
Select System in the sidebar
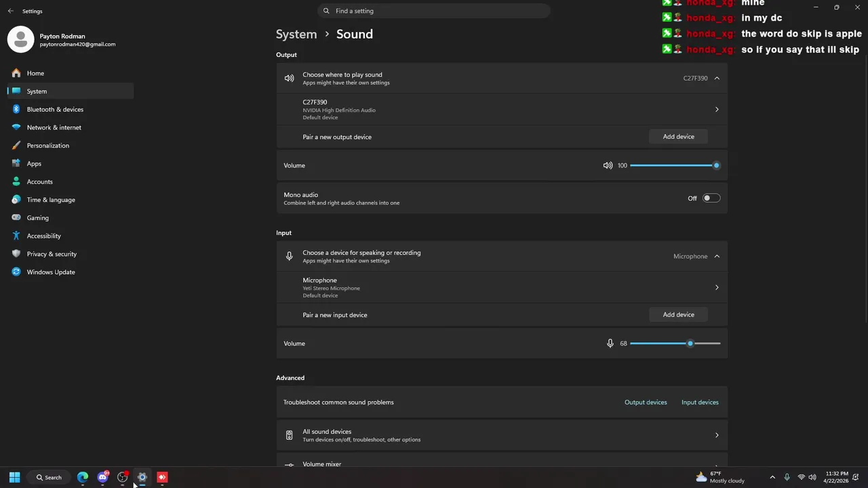(71, 91)
